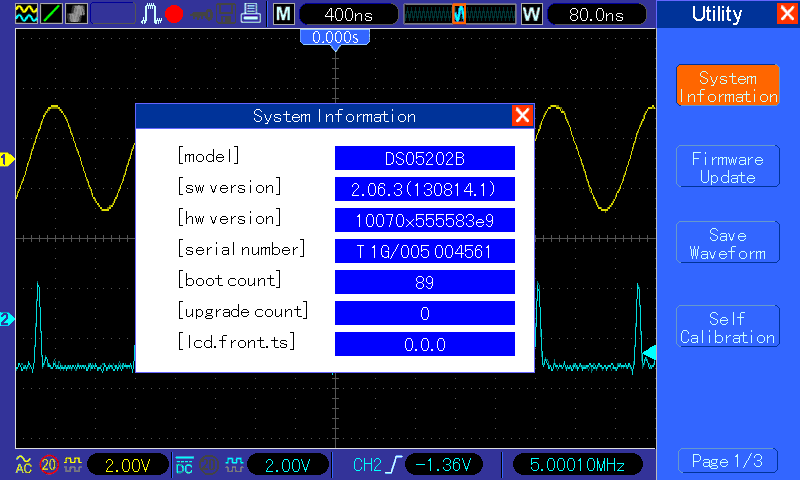Click the model value DSO5202B
800x480 pixels.
(x=424, y=158)
